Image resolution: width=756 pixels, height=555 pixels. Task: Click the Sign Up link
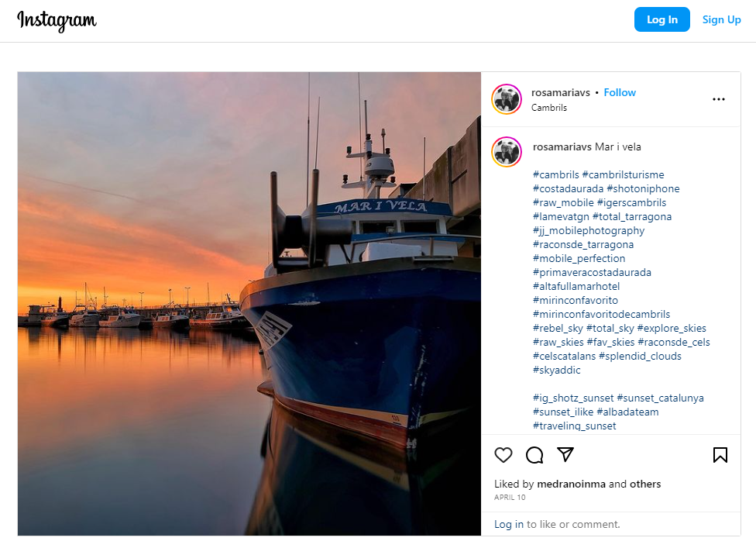click(721, 20)
